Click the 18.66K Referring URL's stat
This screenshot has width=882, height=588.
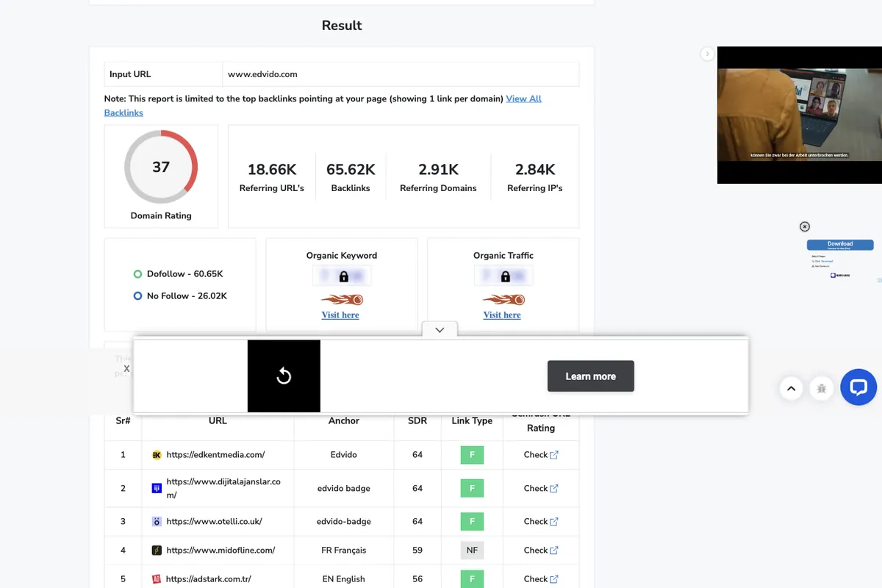click(272, 177)
